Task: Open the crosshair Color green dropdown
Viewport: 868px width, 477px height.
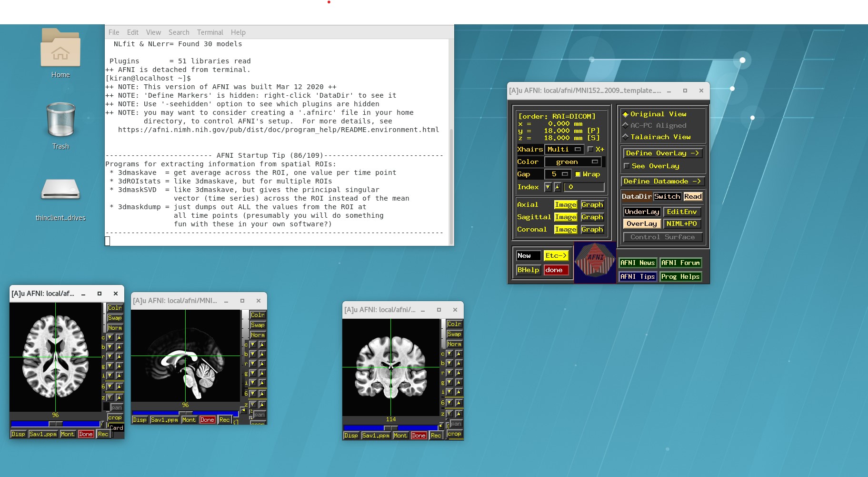Action: tap(573, 162)
